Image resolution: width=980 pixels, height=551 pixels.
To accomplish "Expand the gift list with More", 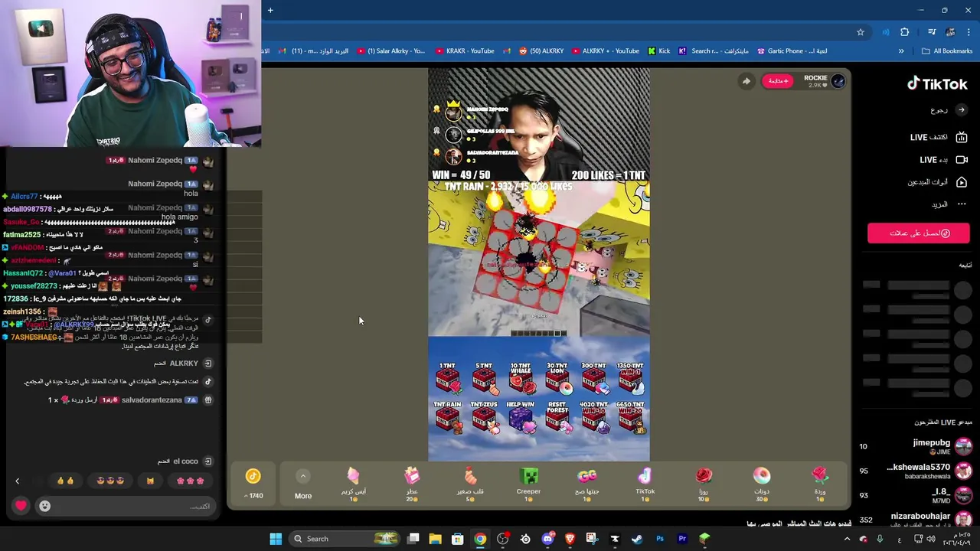I will (x=303, y=485).
